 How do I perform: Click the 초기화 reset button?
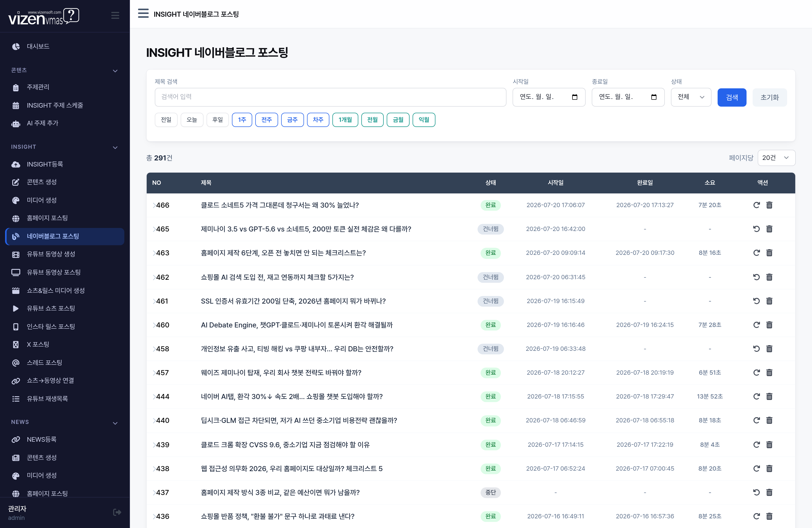coord(770,97)
